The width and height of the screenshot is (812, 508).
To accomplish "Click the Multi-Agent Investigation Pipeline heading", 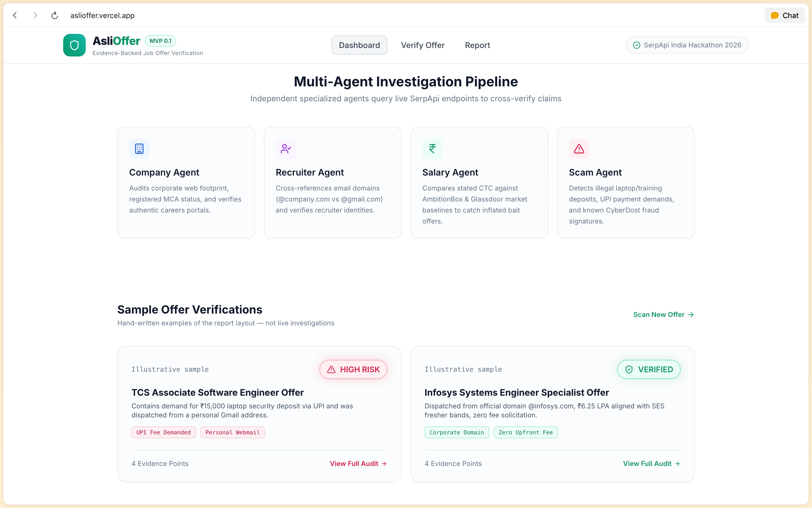I will (x=406, y=82).
